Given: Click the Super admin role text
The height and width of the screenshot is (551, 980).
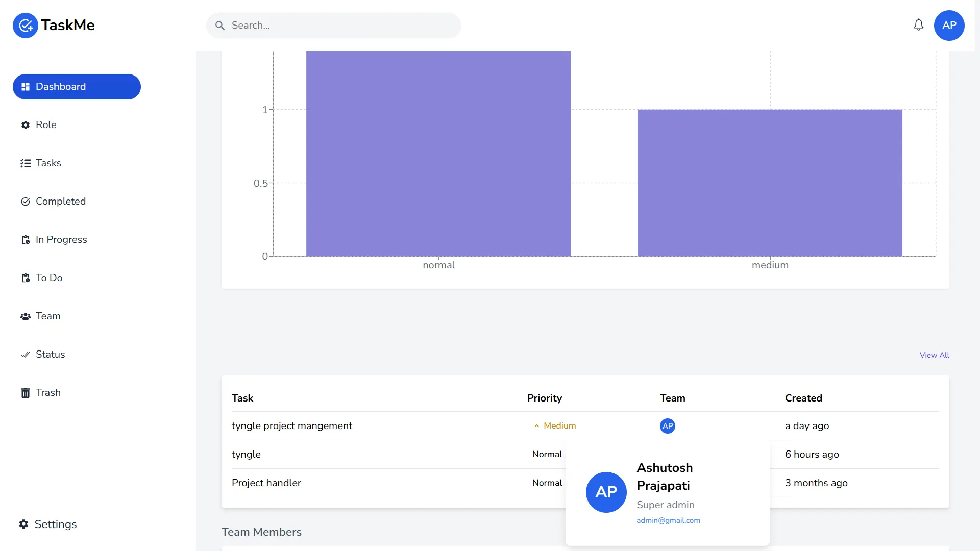Looking at the screenshot, I should point(666,505).
